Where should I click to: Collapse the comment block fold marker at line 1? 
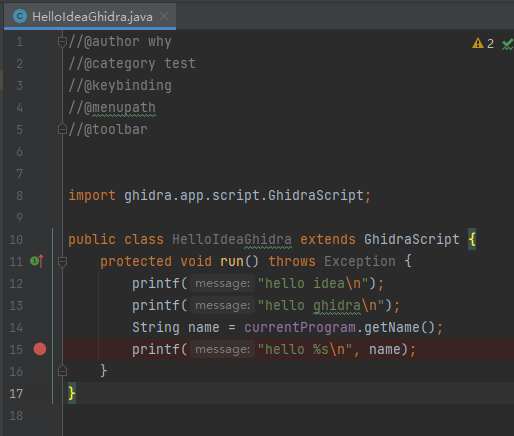click(x=62, y=42)
